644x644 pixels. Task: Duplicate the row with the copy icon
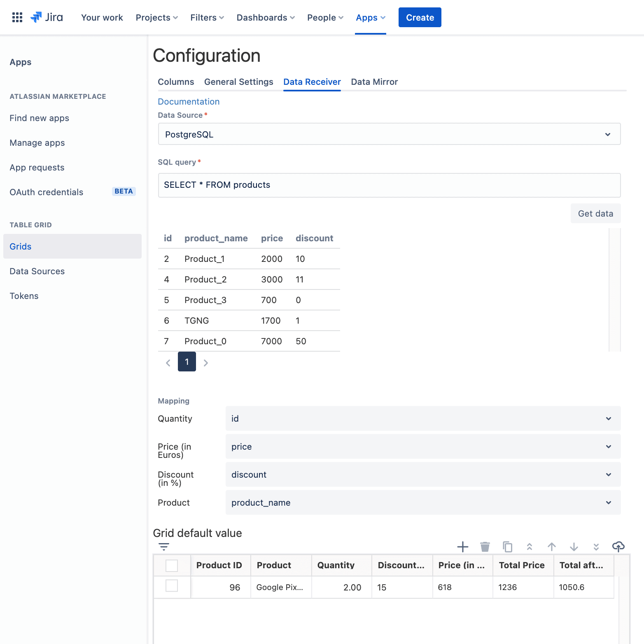[x=507, y=547]
